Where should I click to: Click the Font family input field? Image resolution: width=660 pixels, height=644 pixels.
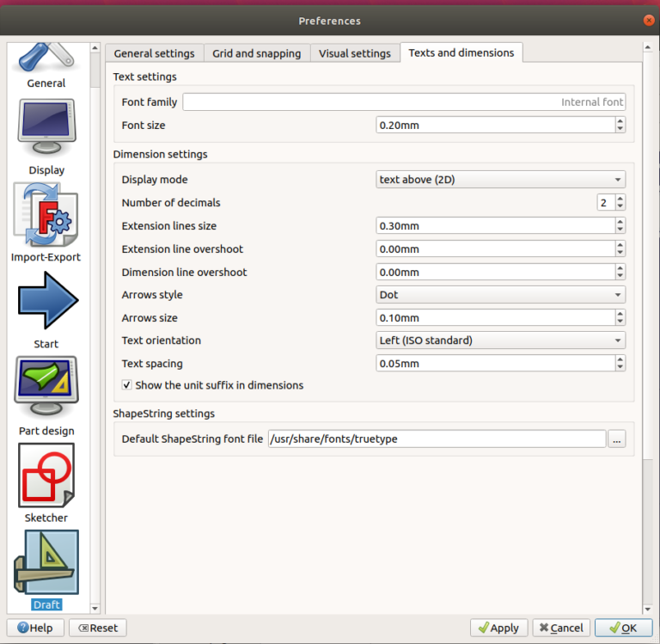(x=404, y=102)
